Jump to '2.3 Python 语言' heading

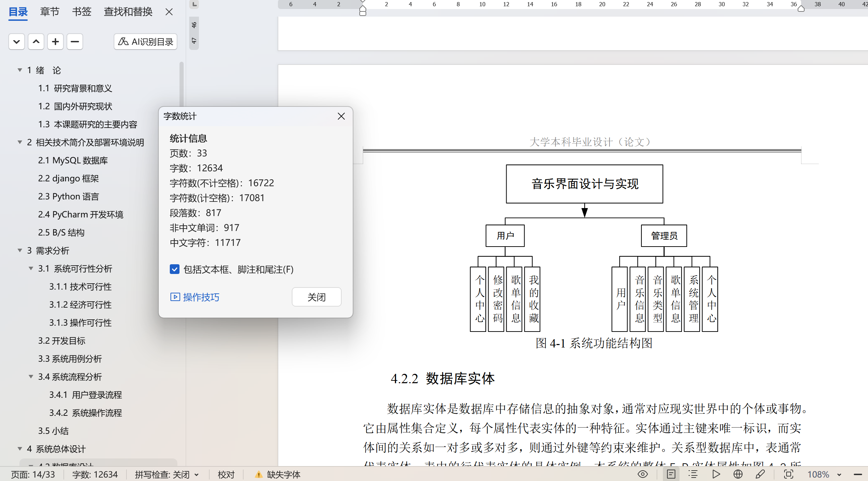(69, 197)
